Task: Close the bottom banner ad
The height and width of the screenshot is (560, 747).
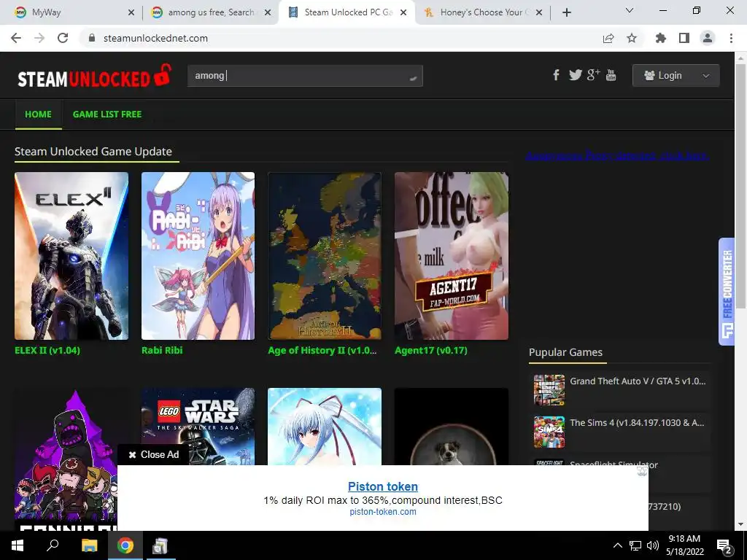Action: coord(153,455)
